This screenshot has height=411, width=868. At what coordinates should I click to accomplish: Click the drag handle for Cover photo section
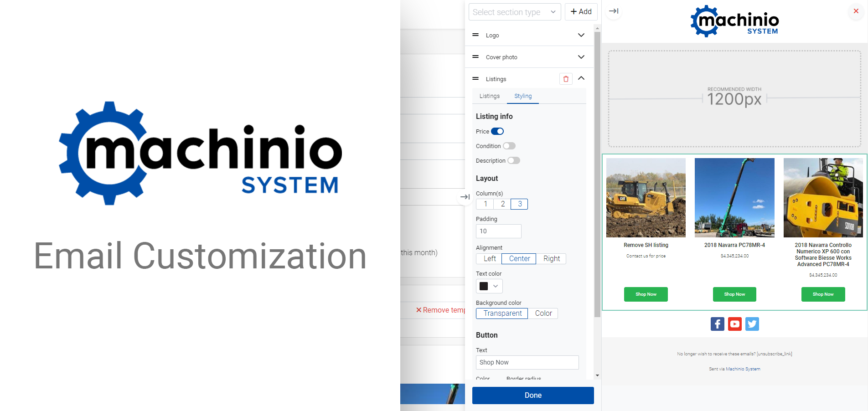(x=475, y=57)
